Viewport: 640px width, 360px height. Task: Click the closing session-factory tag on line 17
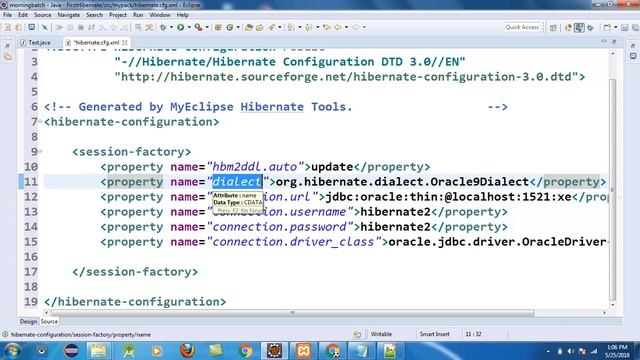[x=135, y=272]
